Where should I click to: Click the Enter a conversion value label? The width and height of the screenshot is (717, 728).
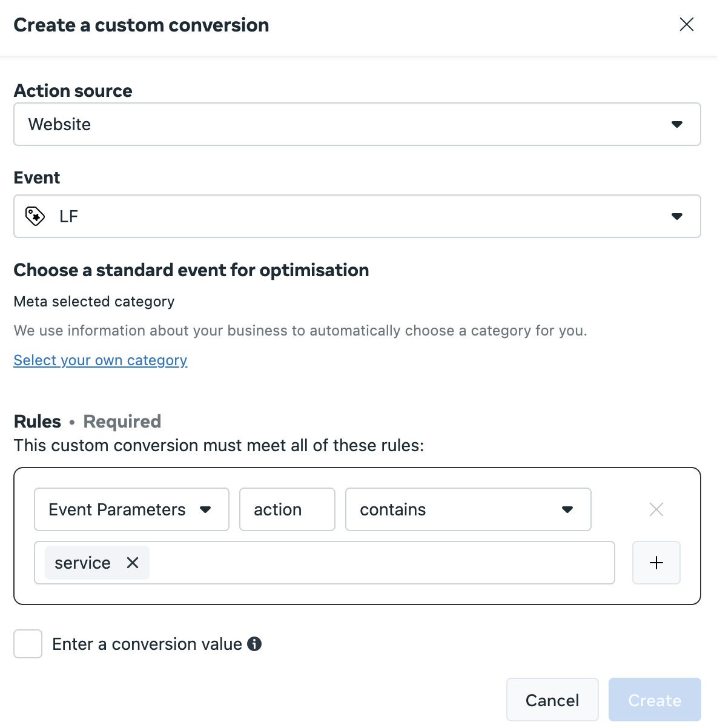(x=147, y=644)
